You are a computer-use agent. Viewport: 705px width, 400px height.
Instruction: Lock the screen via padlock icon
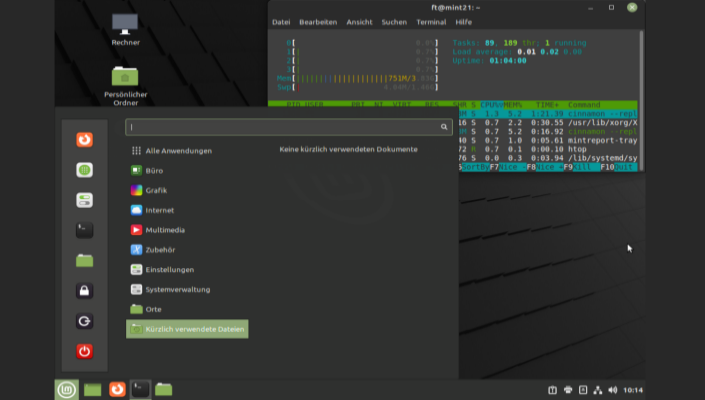85,291
